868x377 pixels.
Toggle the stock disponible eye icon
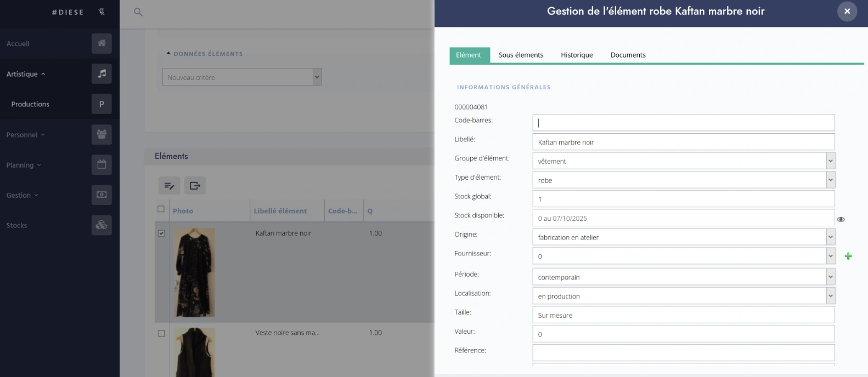(841, 219)
